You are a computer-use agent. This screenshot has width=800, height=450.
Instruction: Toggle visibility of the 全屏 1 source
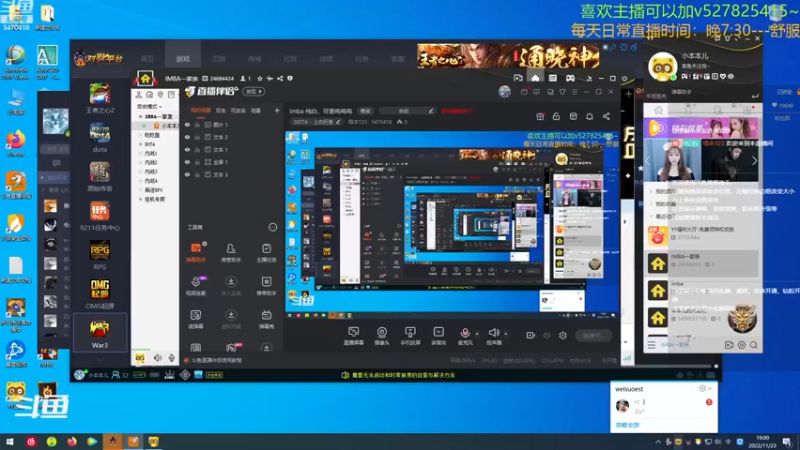coord(187,162)
